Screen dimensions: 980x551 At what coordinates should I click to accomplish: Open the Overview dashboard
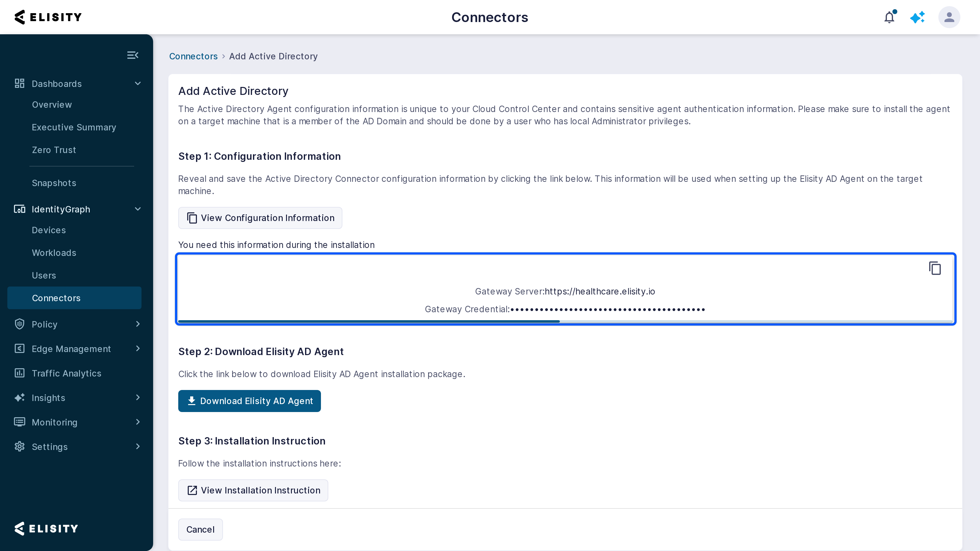[52, 105]
